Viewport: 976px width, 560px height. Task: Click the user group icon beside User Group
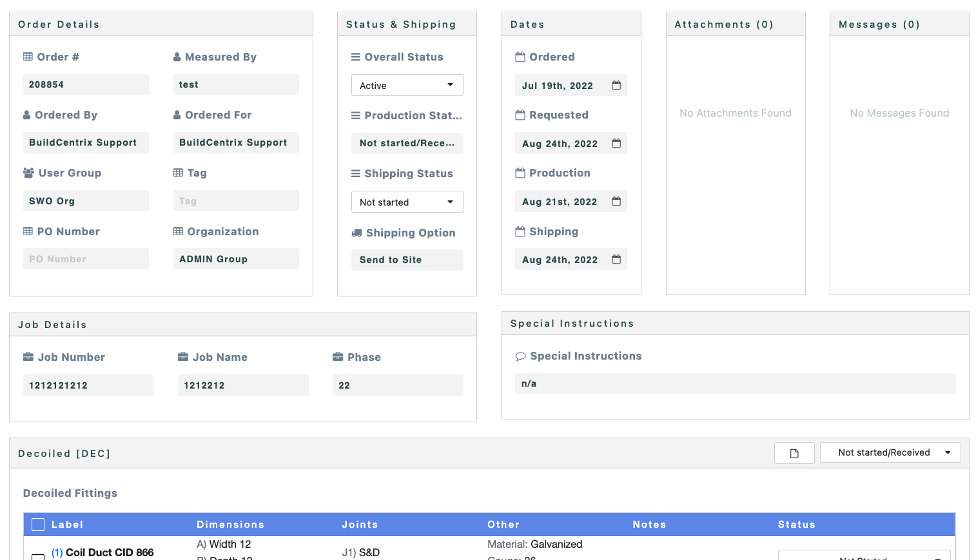tap(28, 173)
